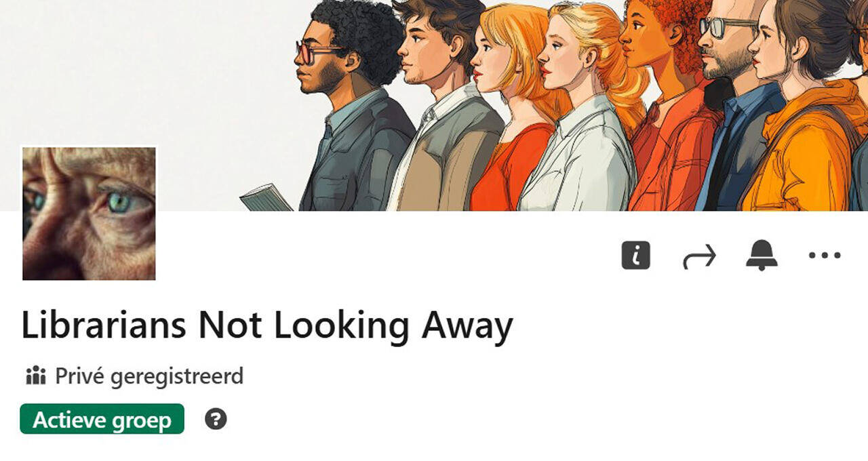Open the group avatar thumbnail
The width and height of the screenshot is (868, 461).
(89, 214)
